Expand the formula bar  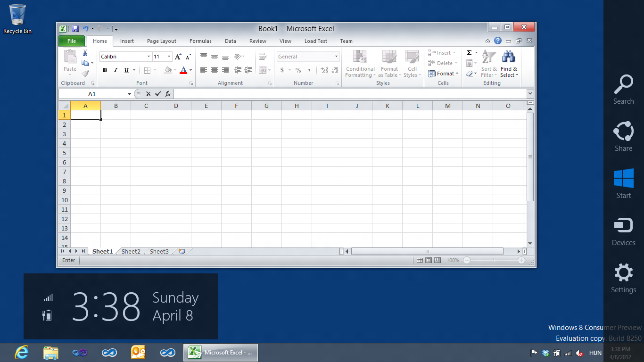click(x=530, y=94)
